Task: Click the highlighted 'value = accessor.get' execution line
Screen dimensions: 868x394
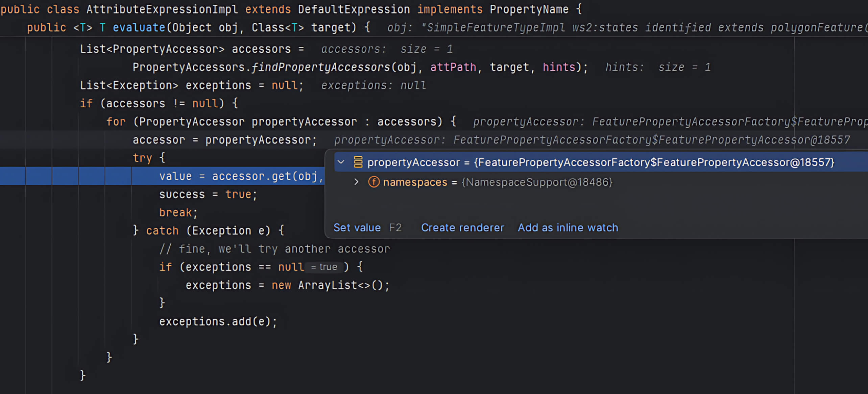Action: tap(237, 176)
